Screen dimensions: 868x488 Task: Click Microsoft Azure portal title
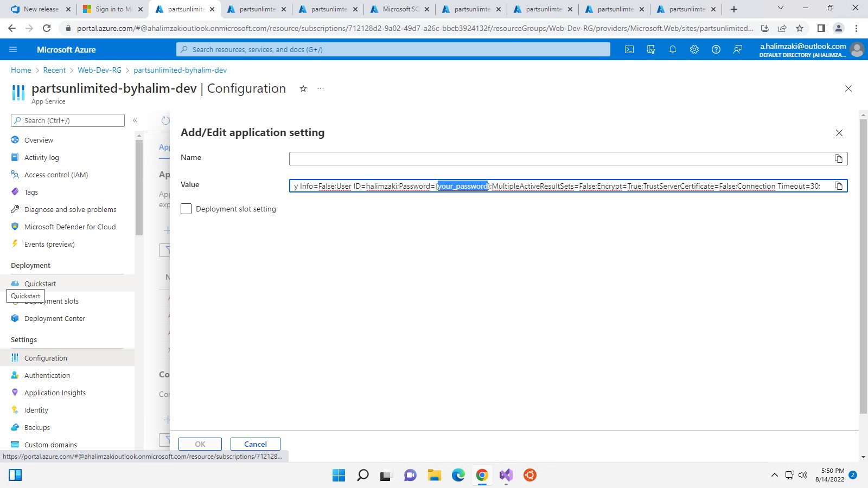click(x=66, y=49)
